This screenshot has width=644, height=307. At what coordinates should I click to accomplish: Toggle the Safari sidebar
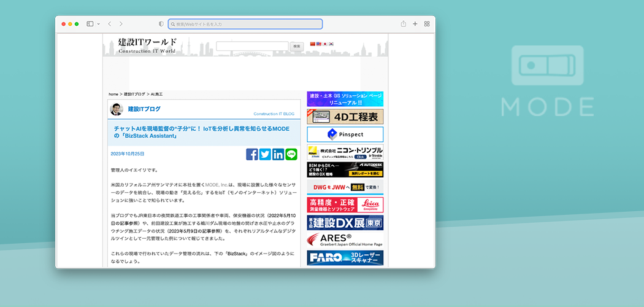pyautogui.click(x=90, y=24)
